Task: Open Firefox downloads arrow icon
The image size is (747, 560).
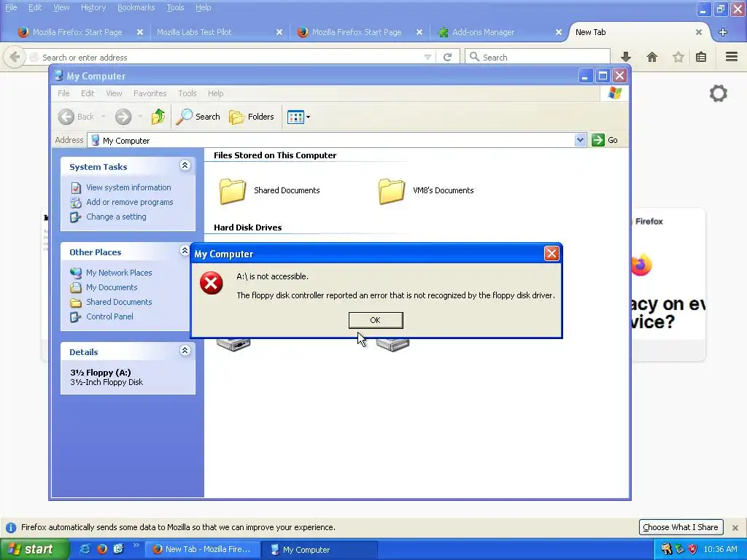Action: click(x=626, y=57)
